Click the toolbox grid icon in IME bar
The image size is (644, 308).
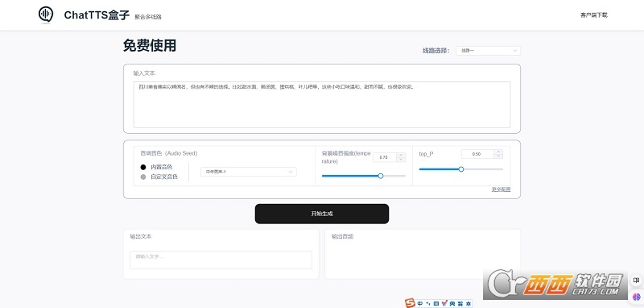click(x=460, y=304)
